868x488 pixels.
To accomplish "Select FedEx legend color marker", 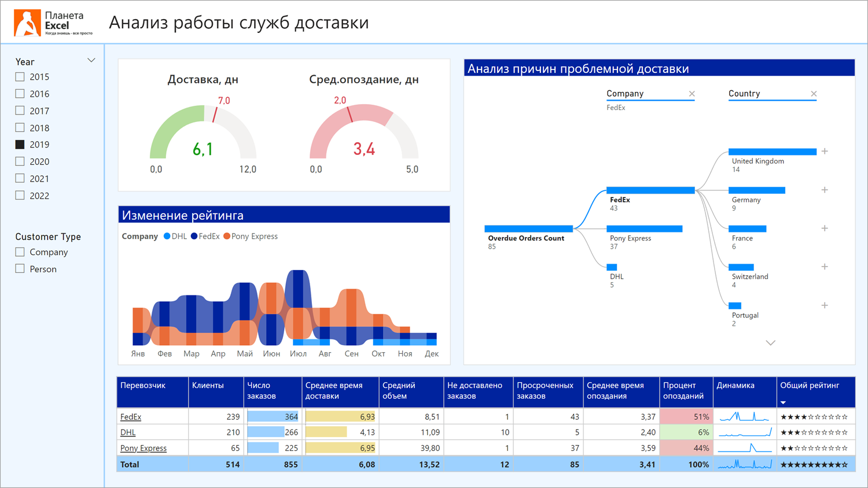I will point(194,236).
